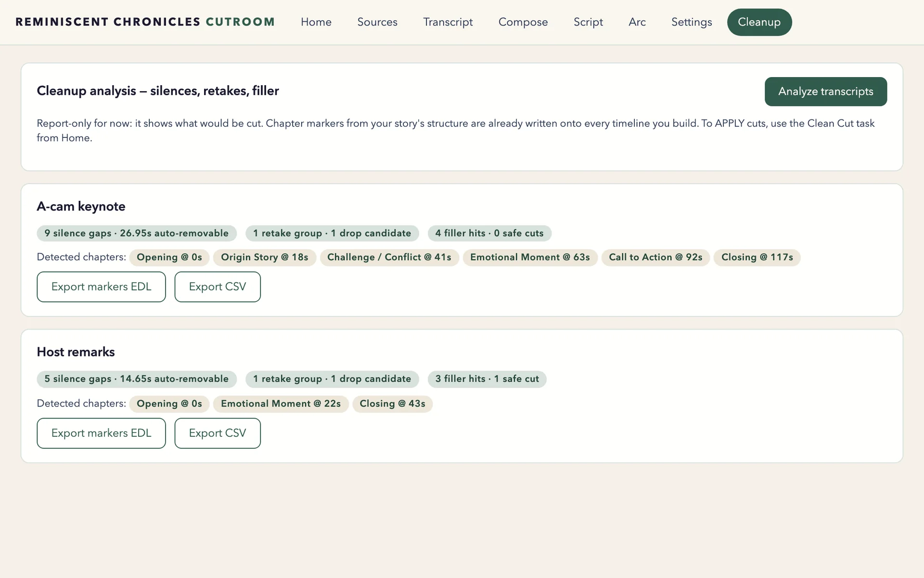
Task: Select the active Cleanup tab
Action: [759, 22]
